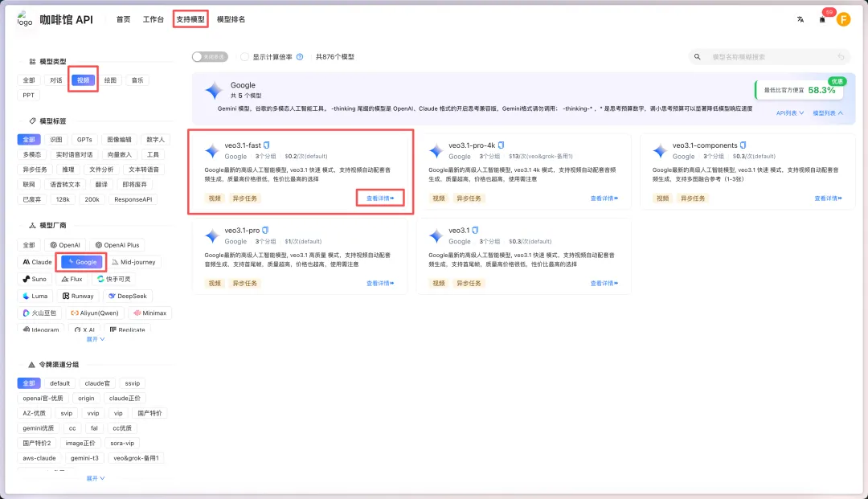Screen dimensions: 868x499
Task: Filter by OpenAI Plus vendor
Action: (x=117, y=245)
